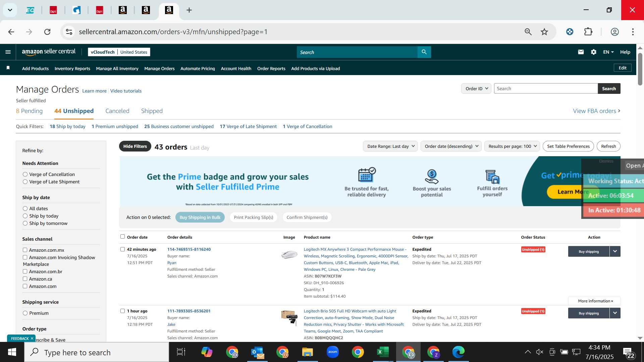Viewport: 644px width, 362px height.
Task: Open the settings gear icon
Action: pyautogui.click(x=594, y=52)
